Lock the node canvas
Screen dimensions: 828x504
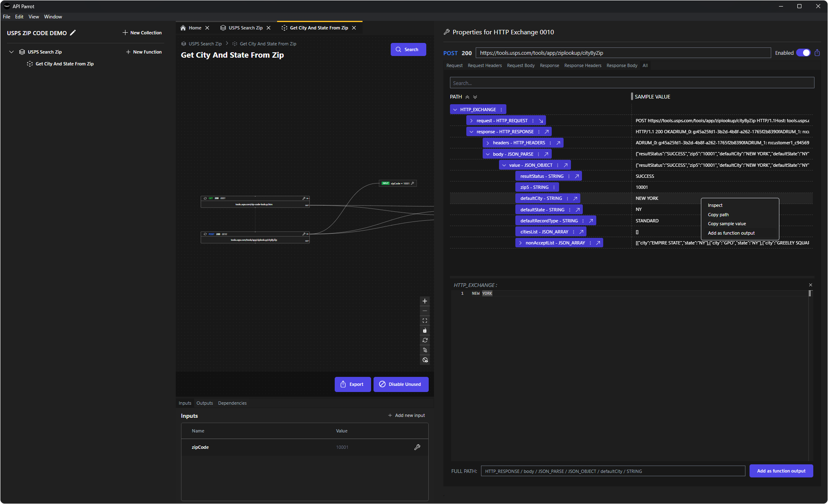pos(425,330)
